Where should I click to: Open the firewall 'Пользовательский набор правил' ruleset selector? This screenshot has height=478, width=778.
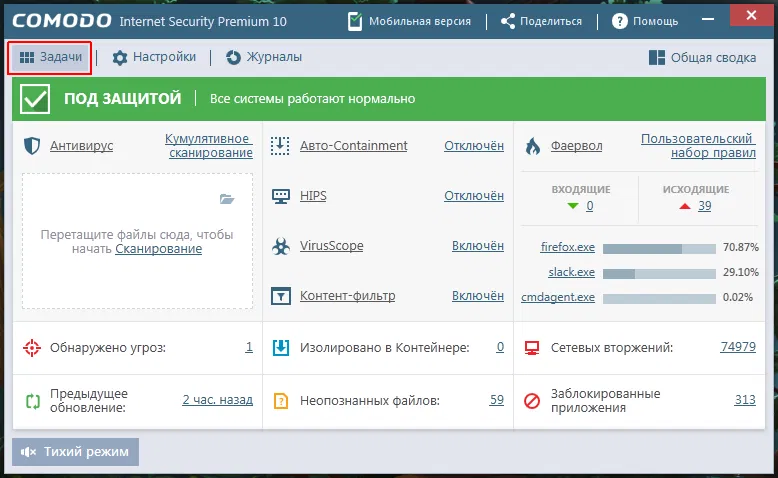click(x=698, y=146)
